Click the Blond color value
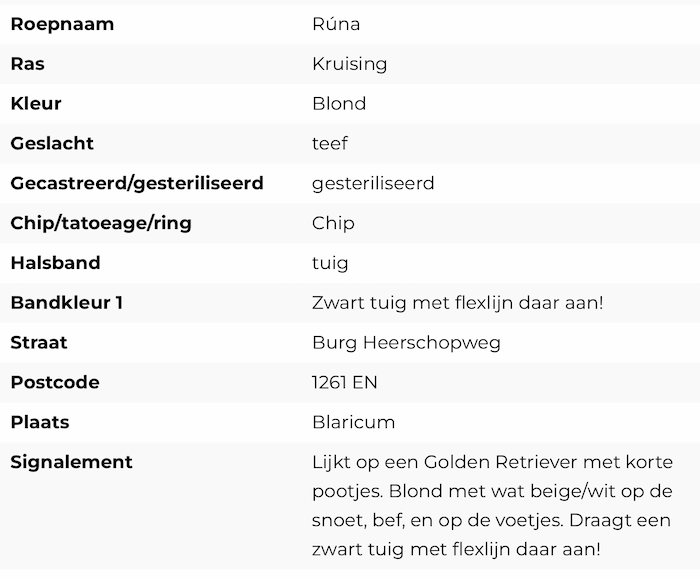This screenshot has width=700, height=578. (x=339, y=104)
